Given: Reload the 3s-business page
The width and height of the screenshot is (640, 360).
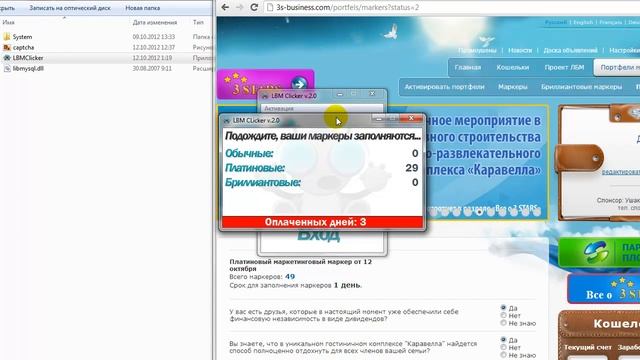Looking at the screenshot, I should (254, 7).
